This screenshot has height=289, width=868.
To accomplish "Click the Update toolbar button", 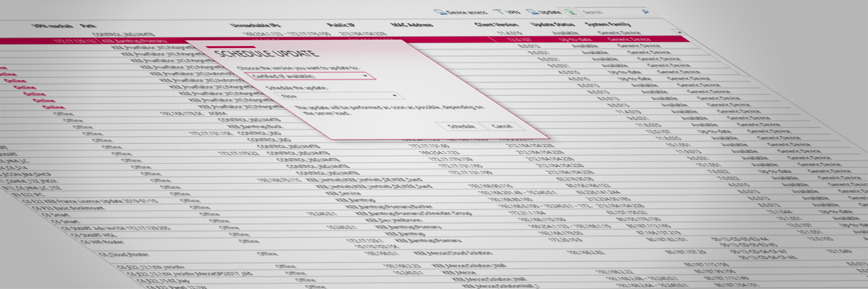I will pos(544,12).
